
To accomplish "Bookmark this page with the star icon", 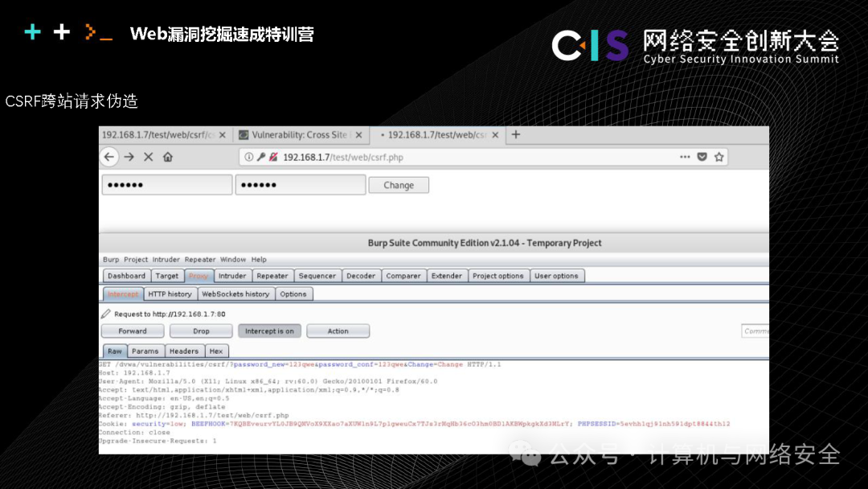I will click(719, 158).
